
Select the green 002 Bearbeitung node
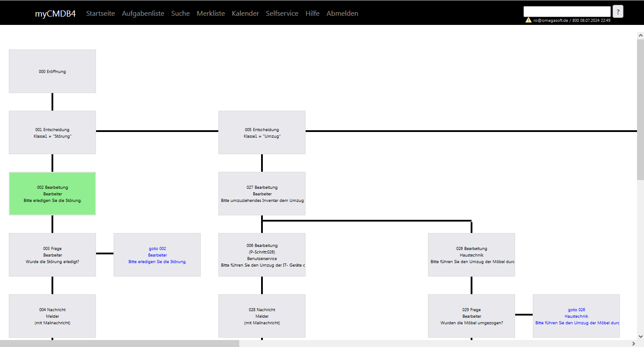[x=52, y=194]
